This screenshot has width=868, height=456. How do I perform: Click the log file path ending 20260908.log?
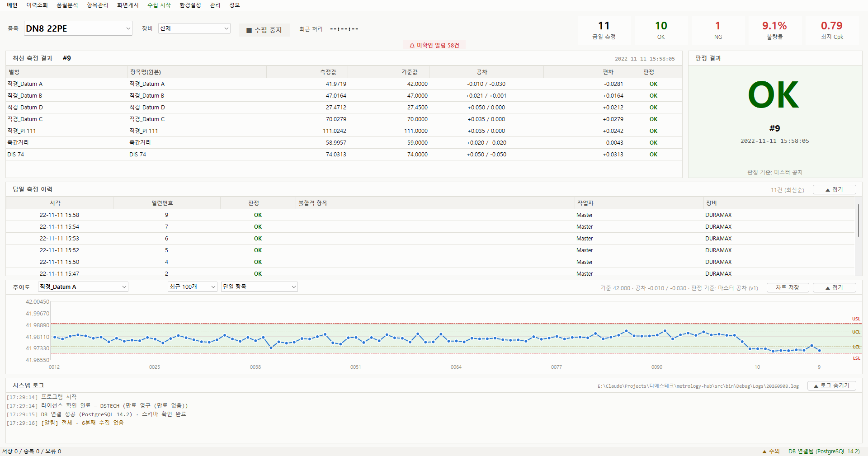698,386
